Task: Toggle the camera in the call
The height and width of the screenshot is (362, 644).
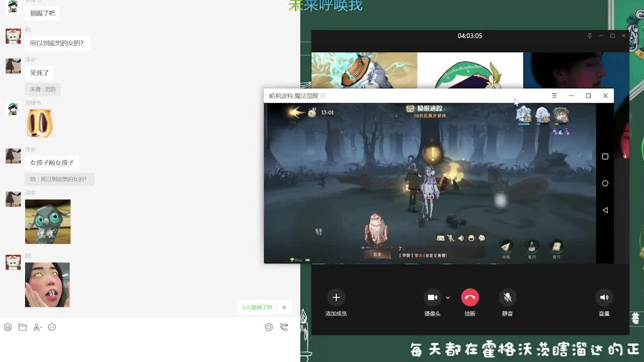Action: coord(432,297)
